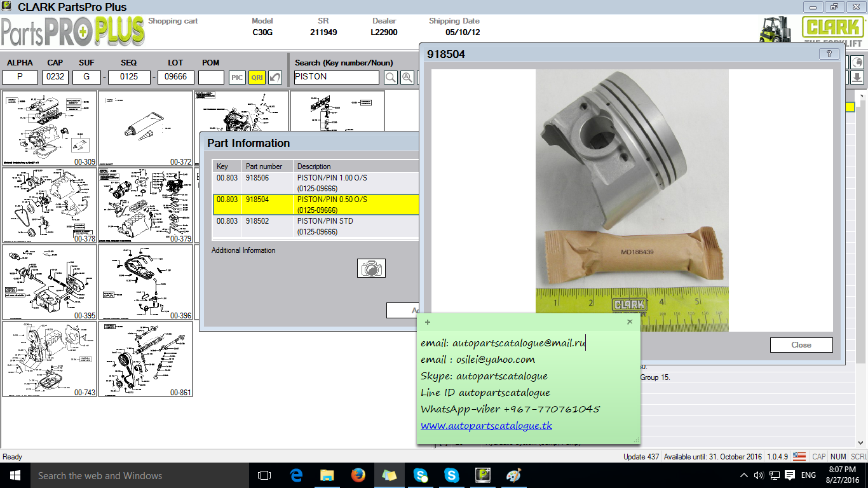Open Sticky Notes taskbar icon
The image size is (868, 488).
click(x=389, y=475)
